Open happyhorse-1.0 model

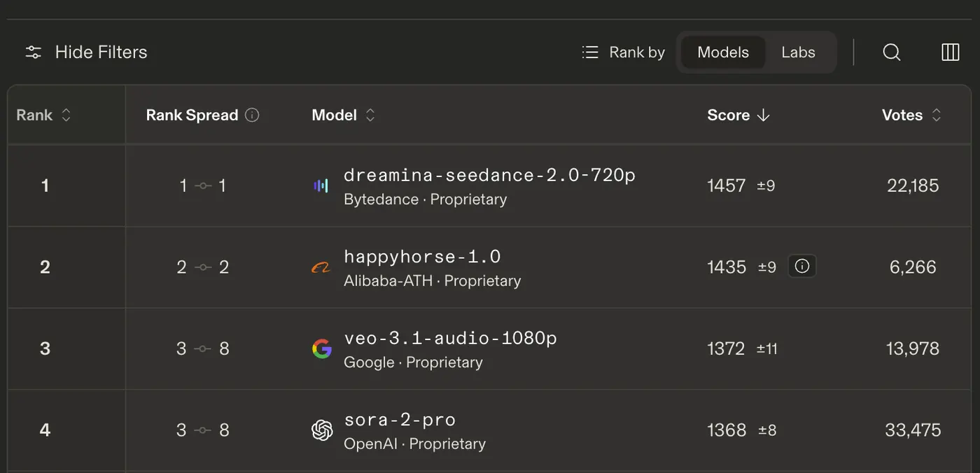[x=422, y=257]
